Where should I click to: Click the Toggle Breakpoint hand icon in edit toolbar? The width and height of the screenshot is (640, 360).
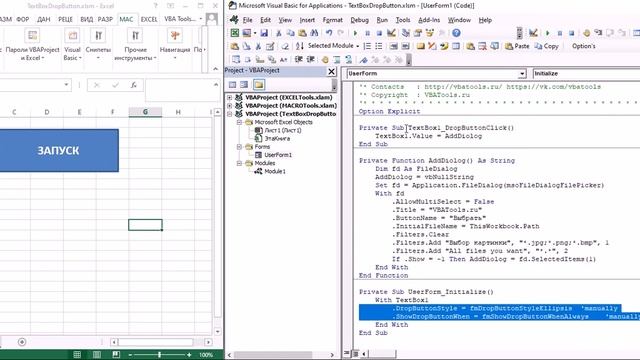click(x=325, y=60)
